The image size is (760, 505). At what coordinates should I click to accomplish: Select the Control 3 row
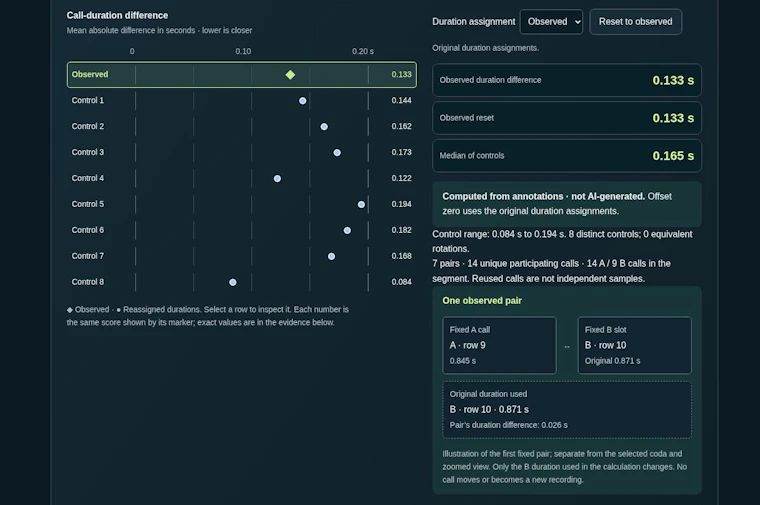(242, 152)
